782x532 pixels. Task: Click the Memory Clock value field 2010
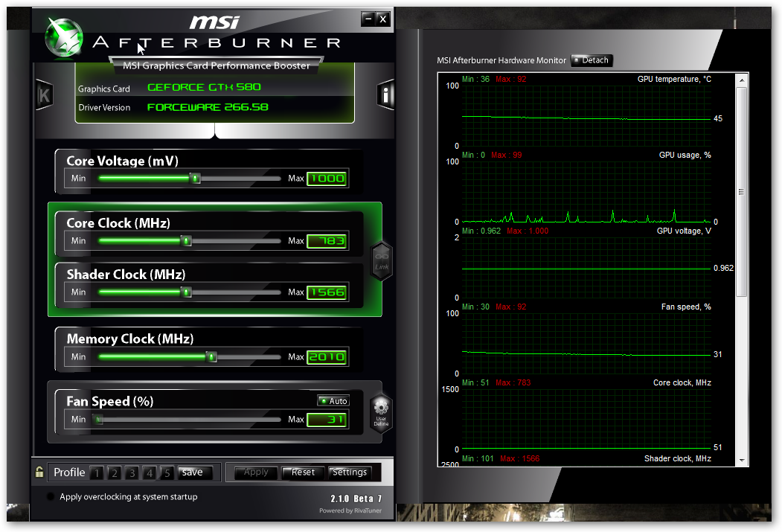327,357
